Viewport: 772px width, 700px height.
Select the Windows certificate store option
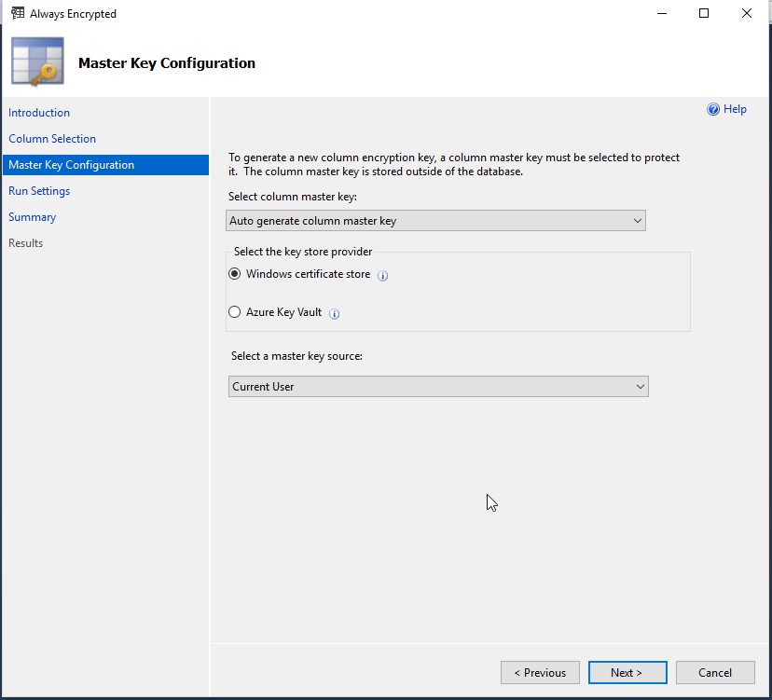[x=234, y=274]
